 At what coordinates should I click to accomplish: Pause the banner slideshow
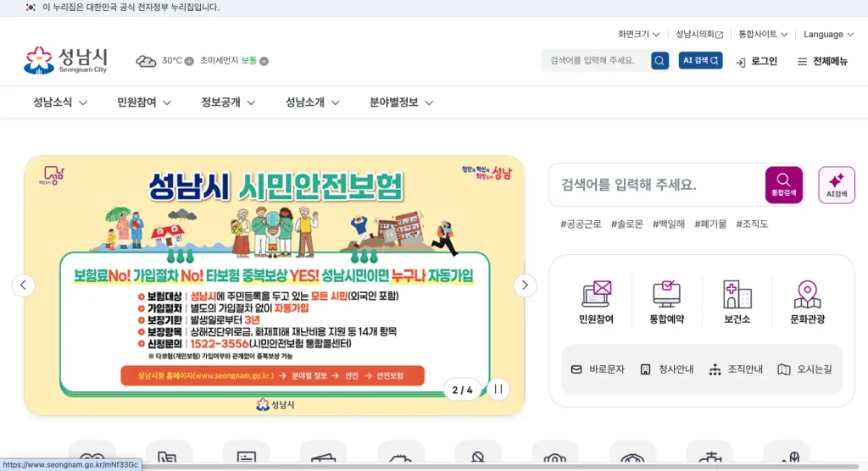tap(498, 389)
